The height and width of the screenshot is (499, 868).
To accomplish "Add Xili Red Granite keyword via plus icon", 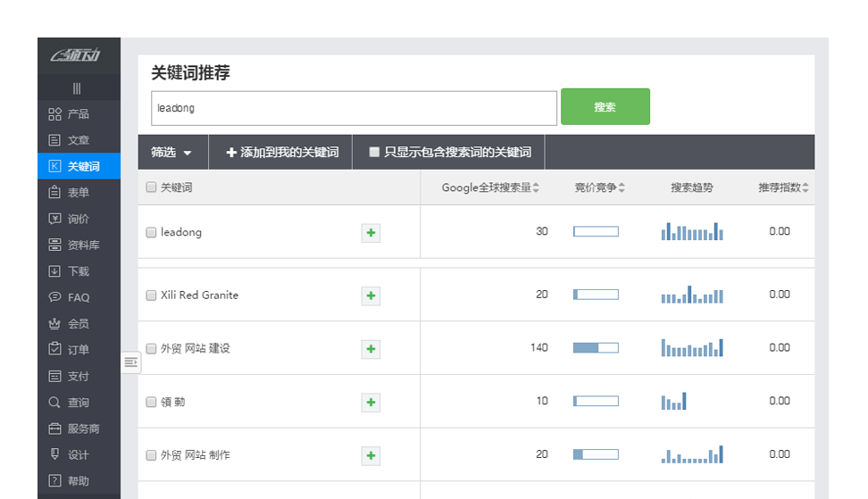I will 371,295.
